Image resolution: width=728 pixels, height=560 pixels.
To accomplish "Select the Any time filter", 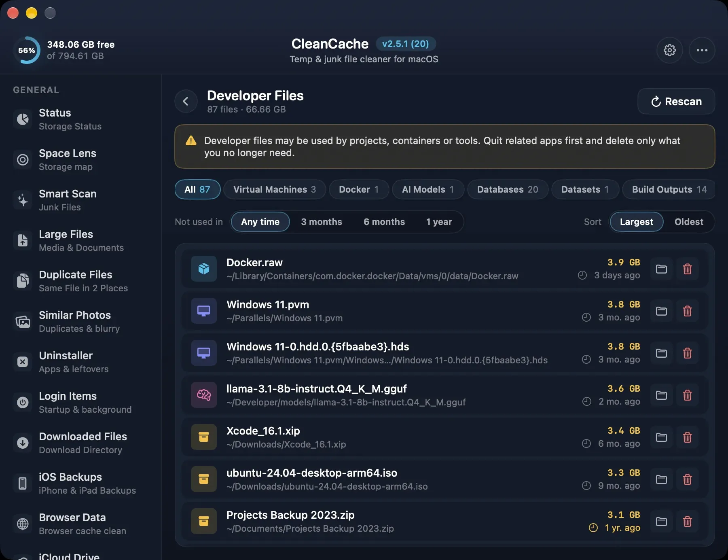I will coord(260,222).
